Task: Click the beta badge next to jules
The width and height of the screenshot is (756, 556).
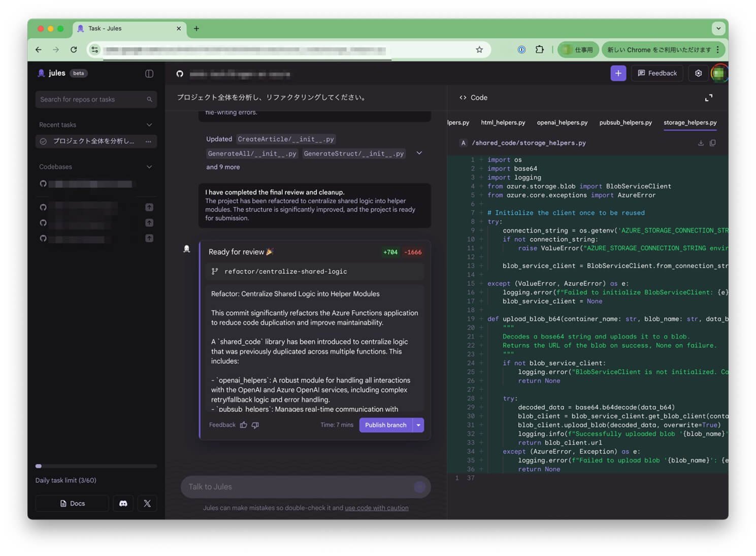Action: [x=78, y=73]
